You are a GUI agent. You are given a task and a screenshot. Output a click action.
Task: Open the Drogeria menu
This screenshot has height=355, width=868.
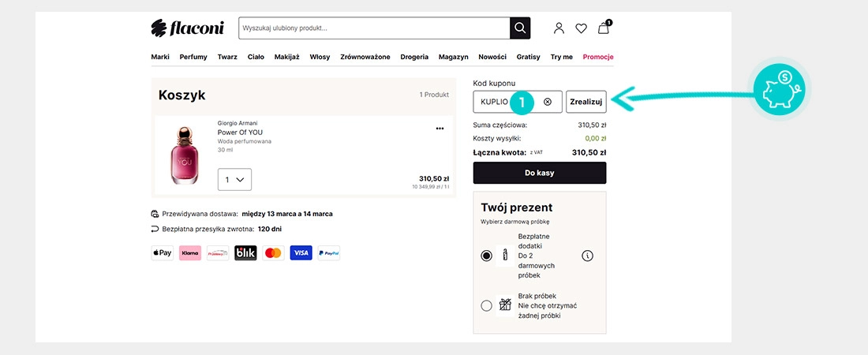(414, 57)
